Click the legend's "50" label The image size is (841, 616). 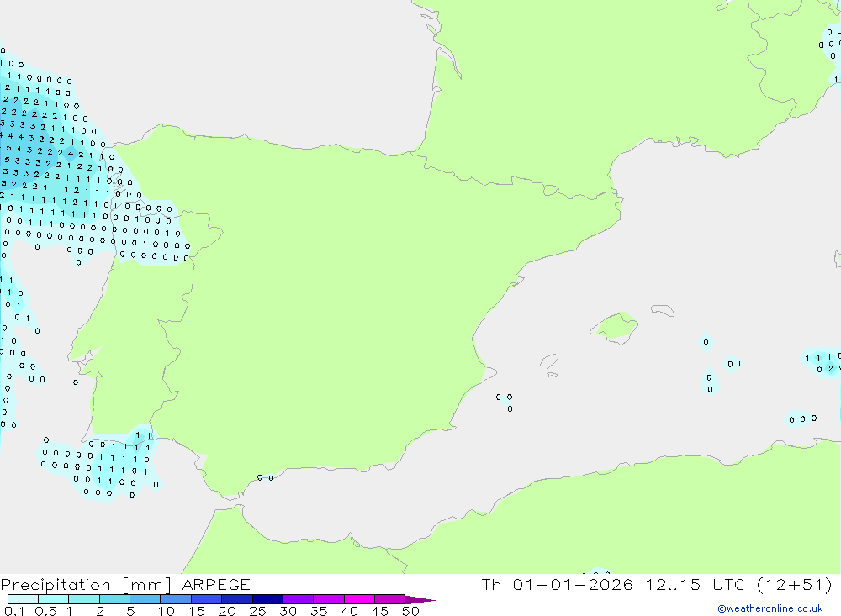pyautogui.click(x=410, y=611)
